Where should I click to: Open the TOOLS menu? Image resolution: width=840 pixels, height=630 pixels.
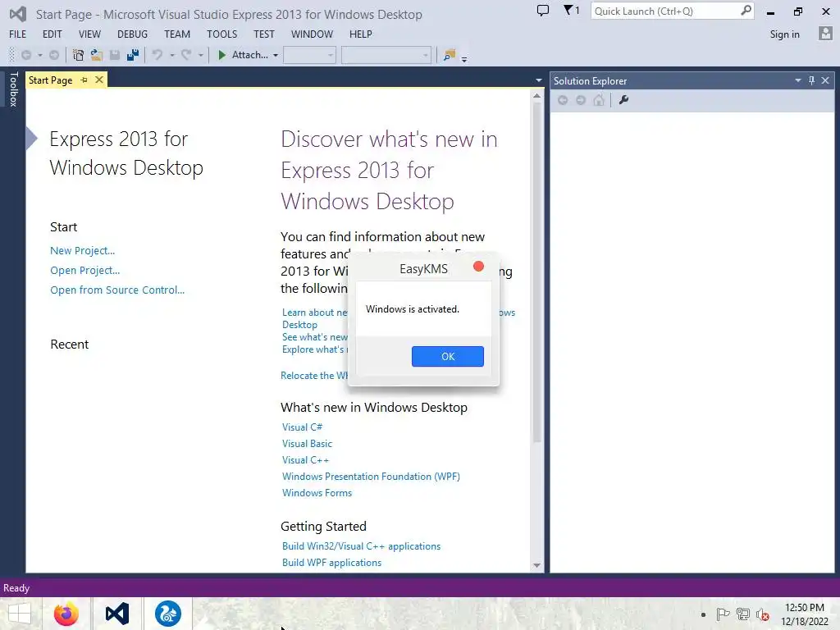pos(221,34)
